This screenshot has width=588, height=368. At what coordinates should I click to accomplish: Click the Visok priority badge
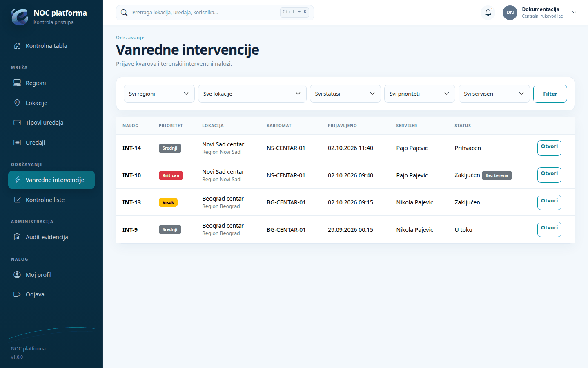[x=168, y=202]
